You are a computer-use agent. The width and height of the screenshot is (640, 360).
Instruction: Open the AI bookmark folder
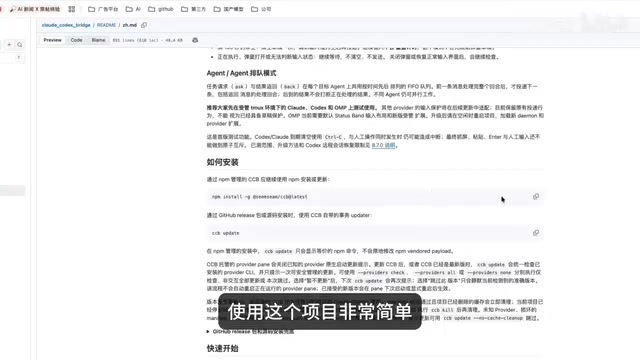(133, 9)
